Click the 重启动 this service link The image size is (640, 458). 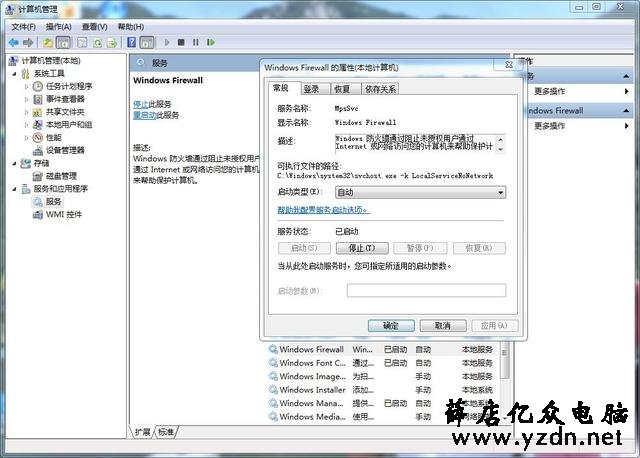[x=144, y=115]
